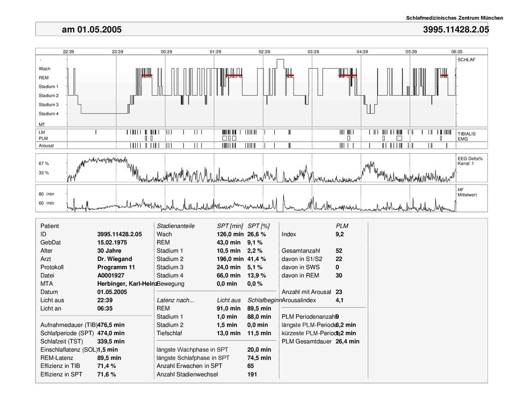Image resolution: width=532 pixels, height=399 pixels.
Task: Click the Protokoll value Programm 11
Action: click(x=116, y=268)
